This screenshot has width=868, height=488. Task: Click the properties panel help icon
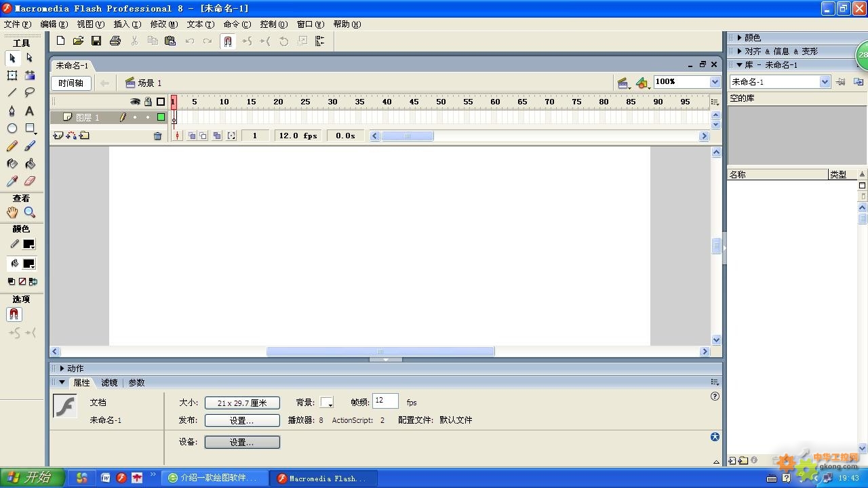click(x=715, y=396)
